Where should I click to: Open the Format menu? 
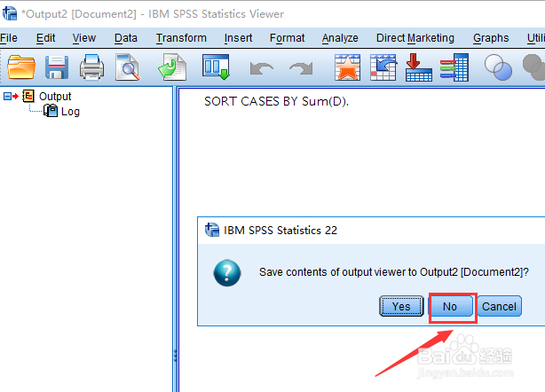(287, 38)
